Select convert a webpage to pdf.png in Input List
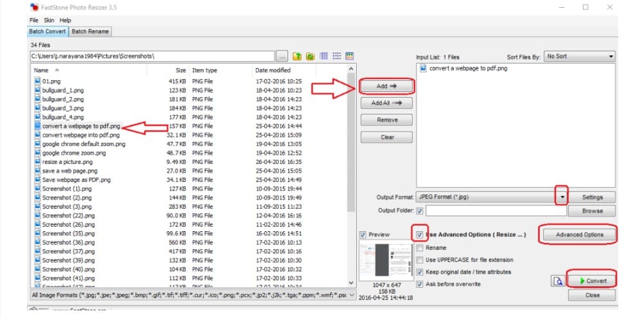Viewport: 644px width, 318px height. (468, 69)
